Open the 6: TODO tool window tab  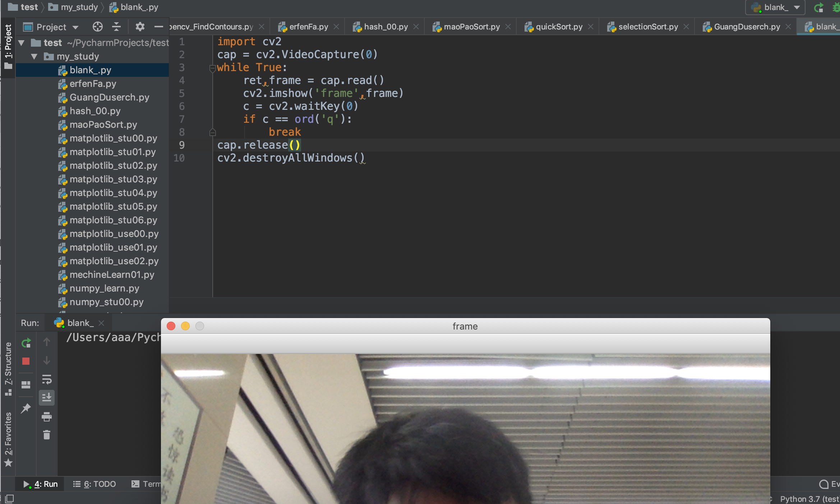[x=94, y=484]
